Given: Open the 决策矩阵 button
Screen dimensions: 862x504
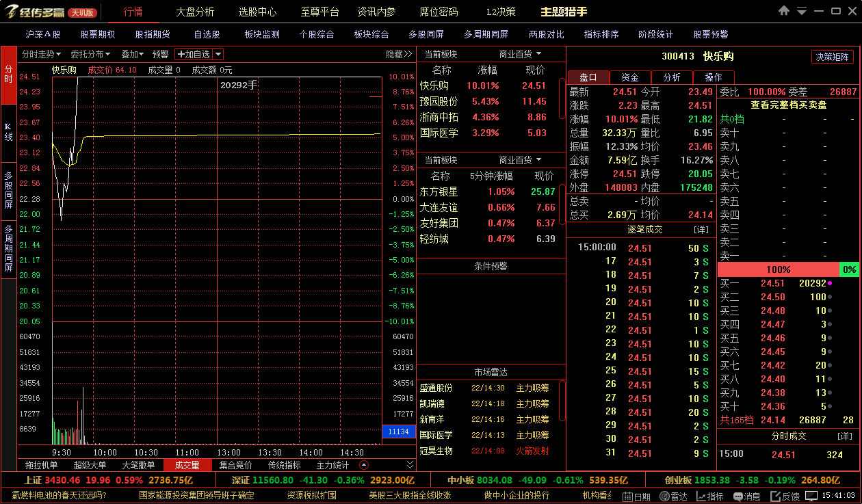Looking at the screenshot, I should [833, 57].
